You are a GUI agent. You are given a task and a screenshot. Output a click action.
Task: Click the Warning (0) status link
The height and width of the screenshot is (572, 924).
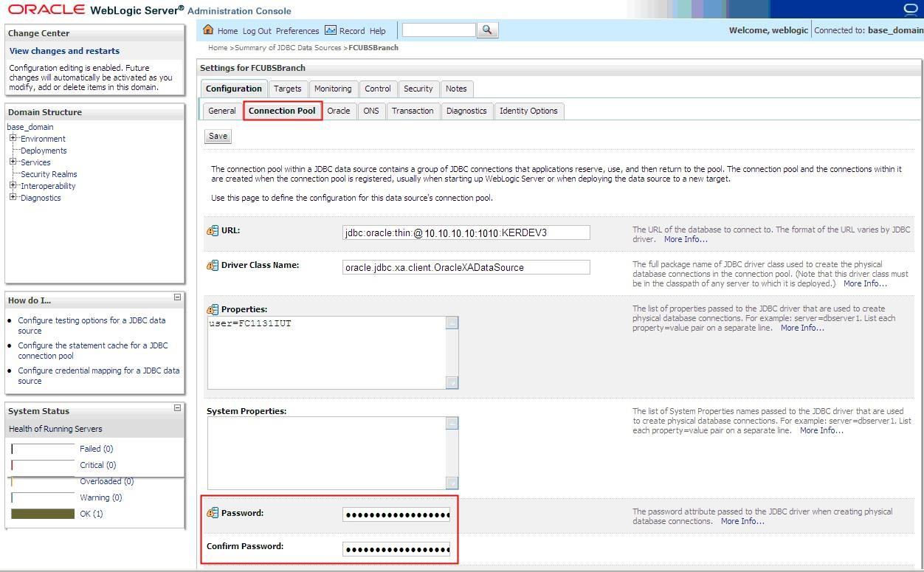tap(100, 497)
